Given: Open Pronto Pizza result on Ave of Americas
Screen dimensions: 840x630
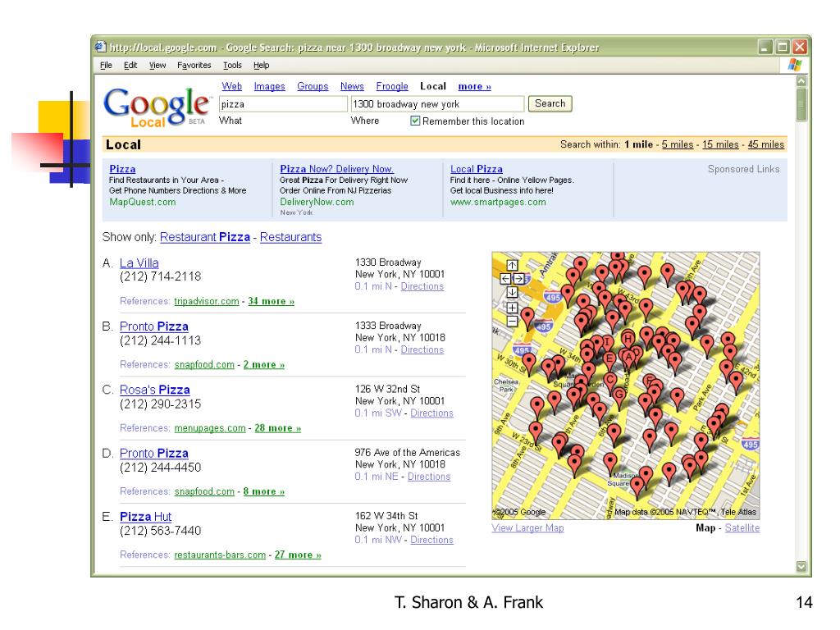Looking at the screenshot, I should click(x=153, y=453).
